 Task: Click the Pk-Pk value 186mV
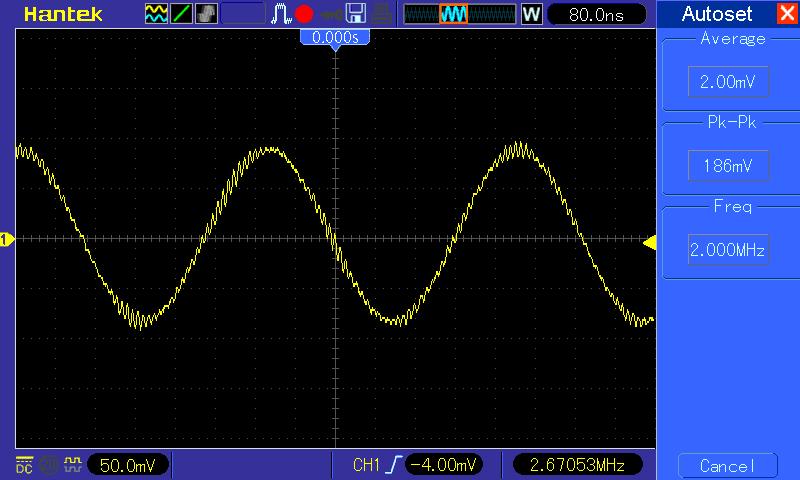point(728,166)
